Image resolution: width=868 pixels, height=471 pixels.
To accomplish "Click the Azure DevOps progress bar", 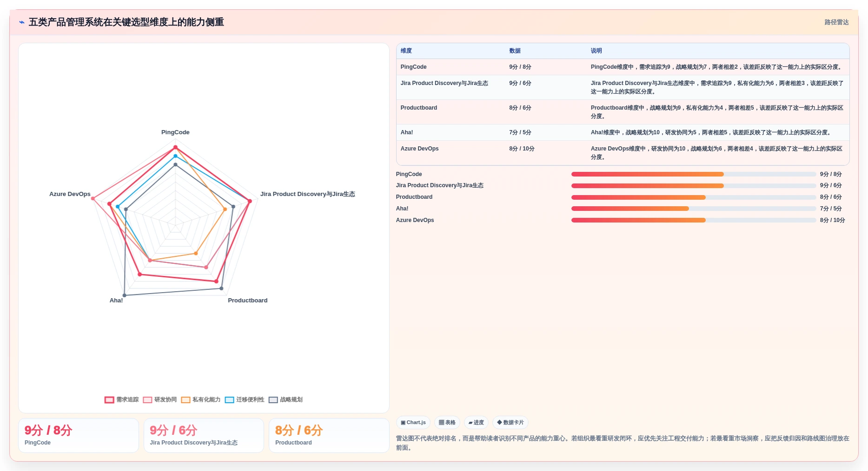I will [x=694, y=220].
